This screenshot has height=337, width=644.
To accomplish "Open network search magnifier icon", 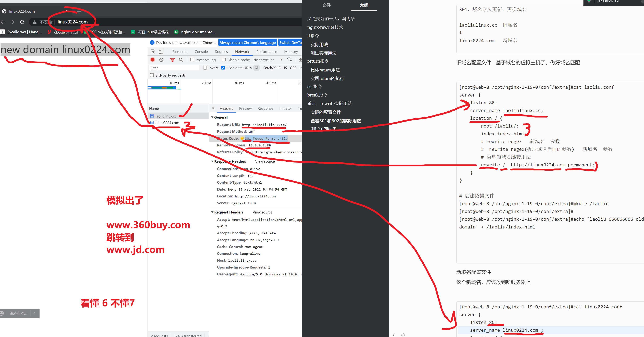I will [181, 60].
